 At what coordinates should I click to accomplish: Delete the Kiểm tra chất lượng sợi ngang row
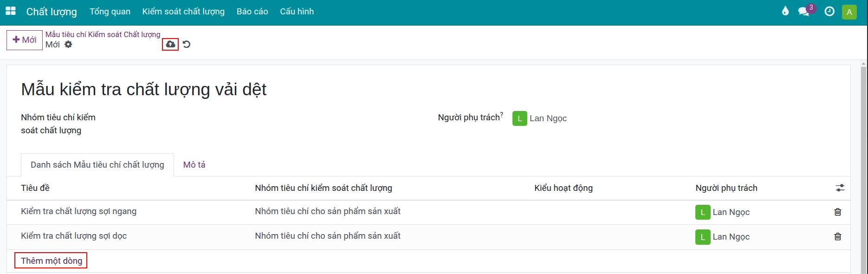coord(838,212)
